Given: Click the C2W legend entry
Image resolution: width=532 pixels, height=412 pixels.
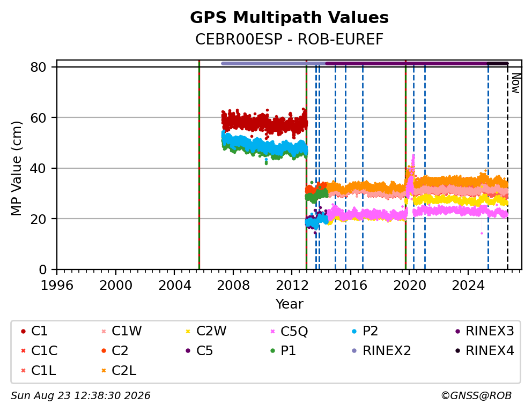Looking at the screenshot, I should click(x=206, y=331).
